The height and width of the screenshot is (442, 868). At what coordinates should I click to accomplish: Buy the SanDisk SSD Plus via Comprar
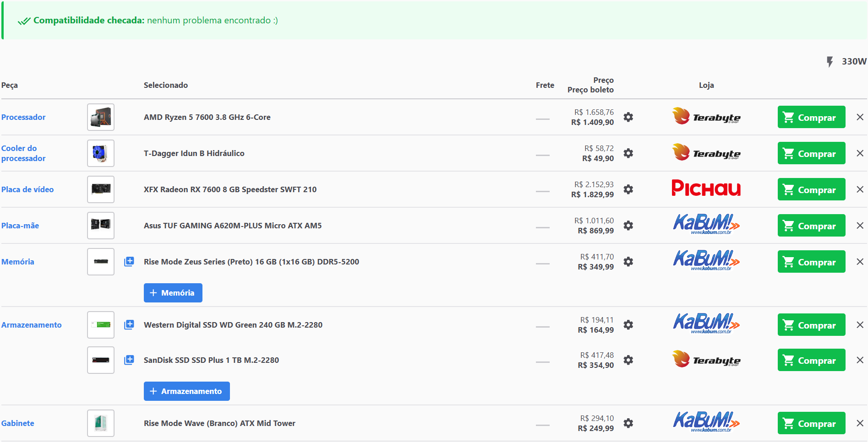coord(811,360)
